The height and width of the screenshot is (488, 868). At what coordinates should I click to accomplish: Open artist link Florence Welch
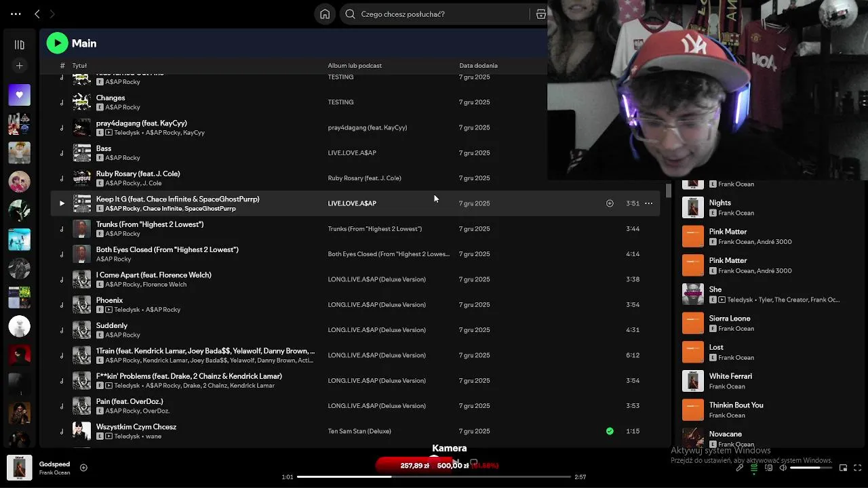click(x=165, y=285)
